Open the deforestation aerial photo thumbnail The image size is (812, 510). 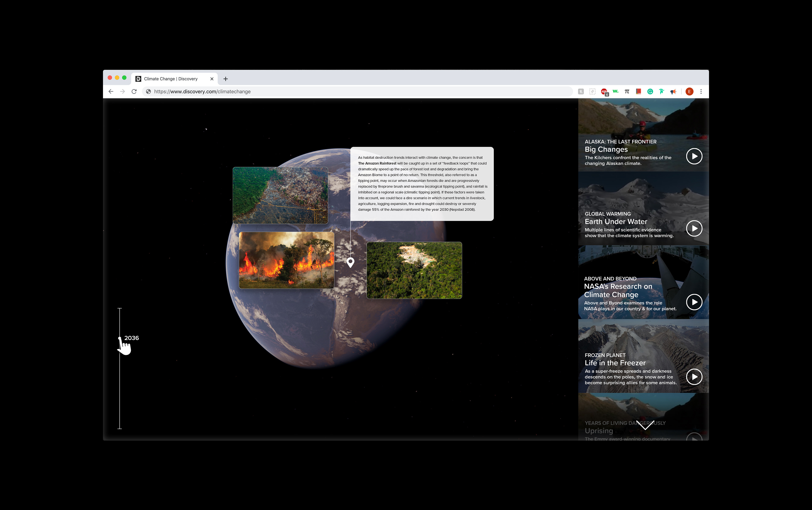pos(280,195)
